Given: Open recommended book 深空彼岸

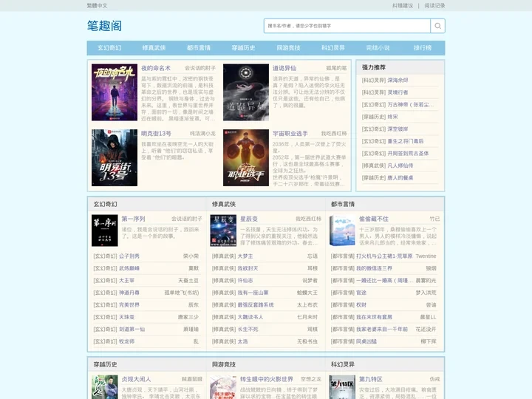Looking at the screenshot, I should [398, 129].
